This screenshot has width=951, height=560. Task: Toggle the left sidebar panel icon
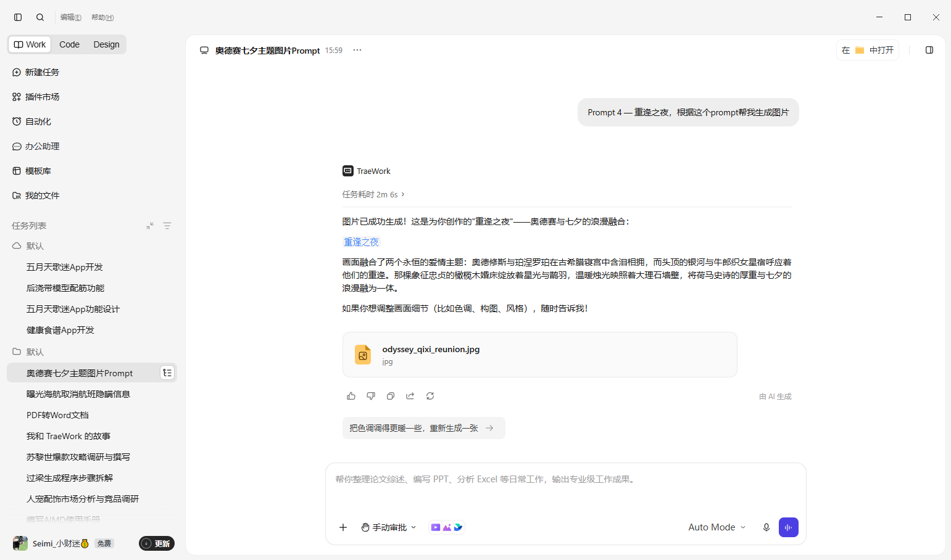pyautogui.click(x=18, y=17)
